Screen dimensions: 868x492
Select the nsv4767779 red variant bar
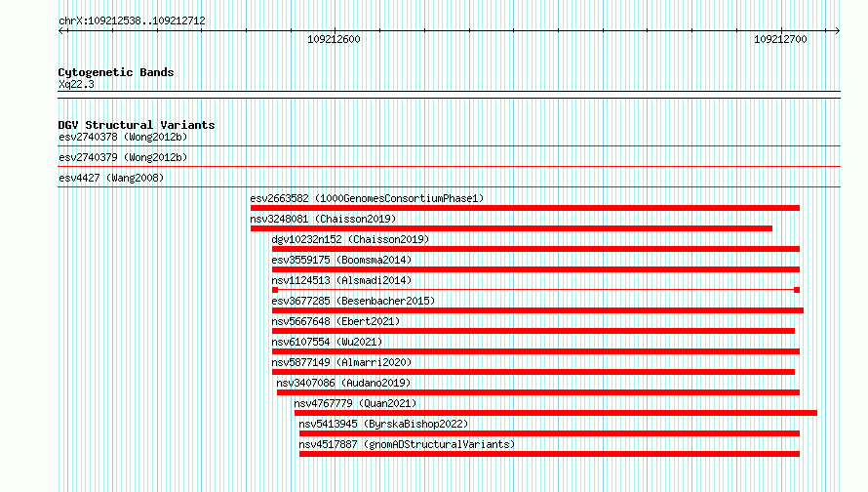556,413
